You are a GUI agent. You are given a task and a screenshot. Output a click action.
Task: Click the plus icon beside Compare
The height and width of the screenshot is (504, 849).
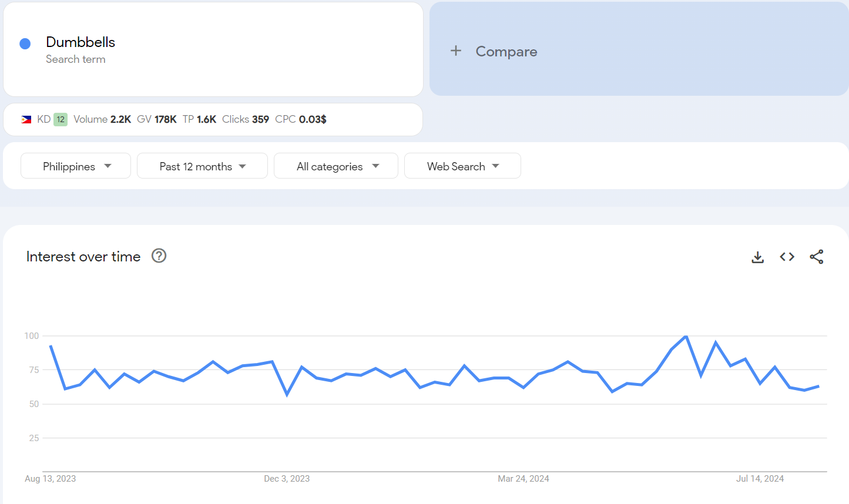click(456, 51)
